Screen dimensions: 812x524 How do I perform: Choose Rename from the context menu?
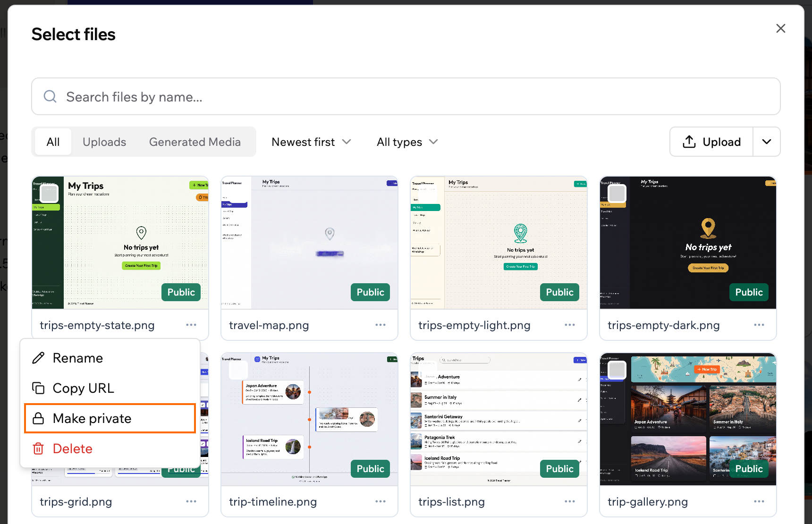pyautogui.click(x=110, y=358)
